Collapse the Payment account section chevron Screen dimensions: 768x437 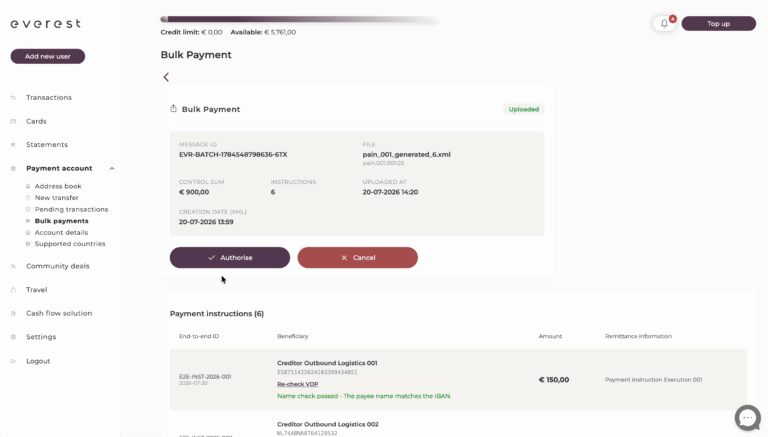point(112,169)
